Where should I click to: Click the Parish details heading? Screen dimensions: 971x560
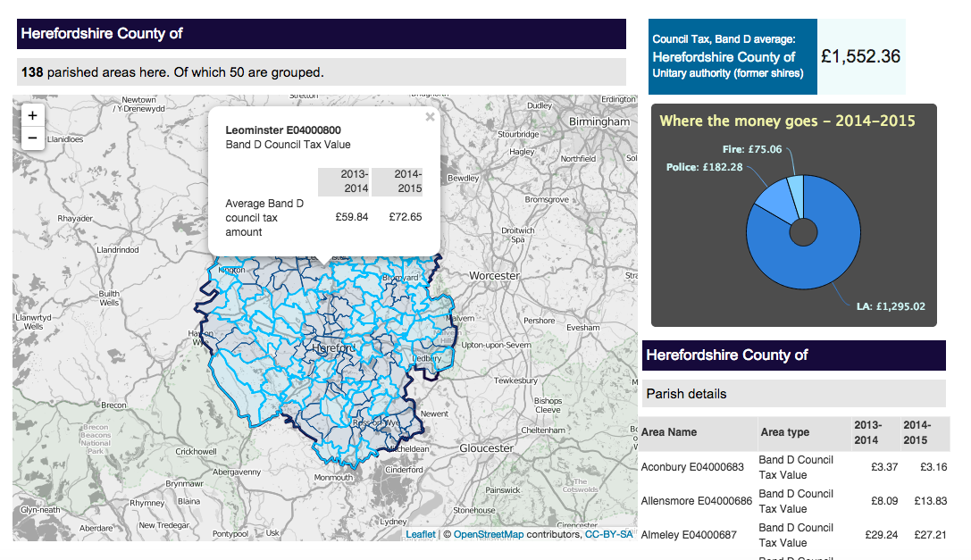click(x=687, y=394)
